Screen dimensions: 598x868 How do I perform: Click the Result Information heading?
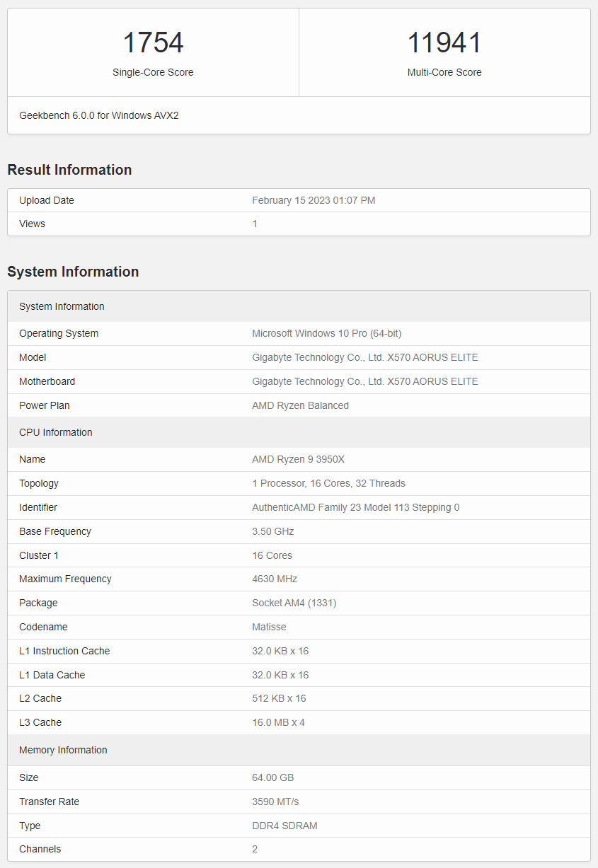pos(69,170)
